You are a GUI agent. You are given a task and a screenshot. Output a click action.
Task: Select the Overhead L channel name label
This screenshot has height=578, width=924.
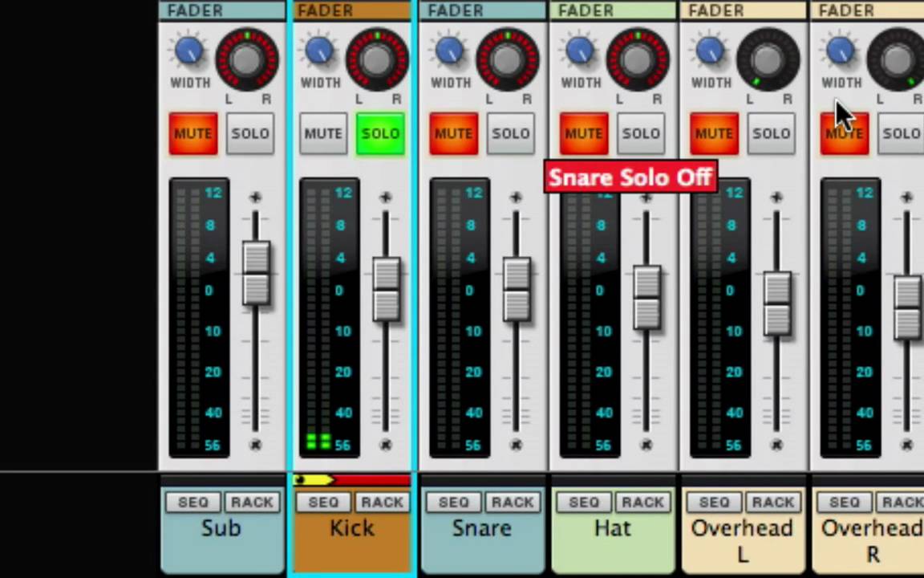742,541
